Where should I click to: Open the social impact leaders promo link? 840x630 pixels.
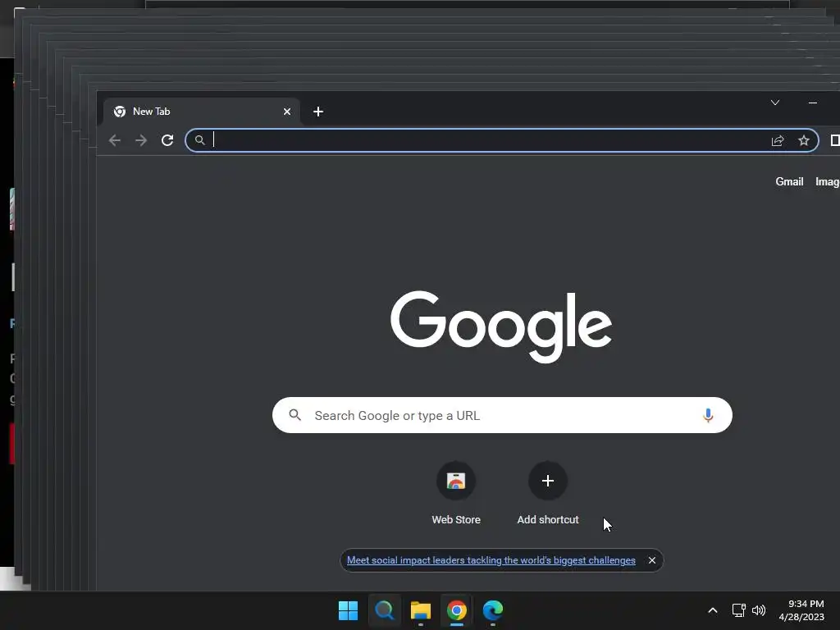coord(491,560)
